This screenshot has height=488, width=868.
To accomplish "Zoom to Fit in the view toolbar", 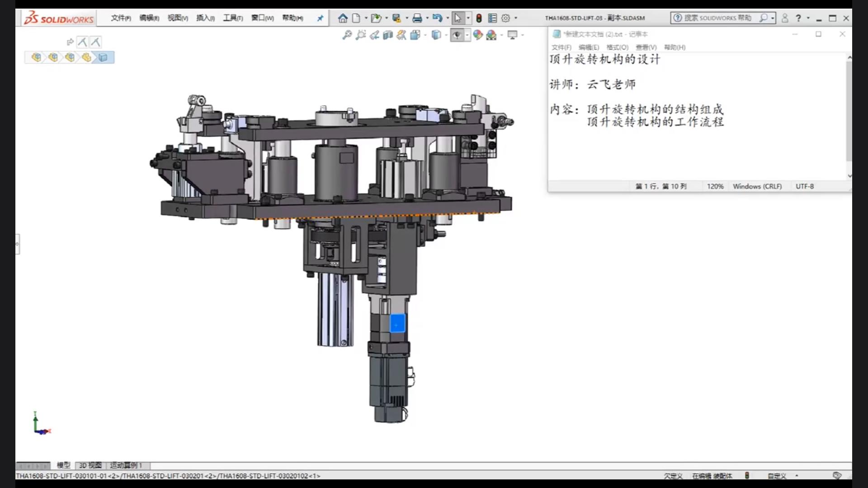I will coord(347,35).
